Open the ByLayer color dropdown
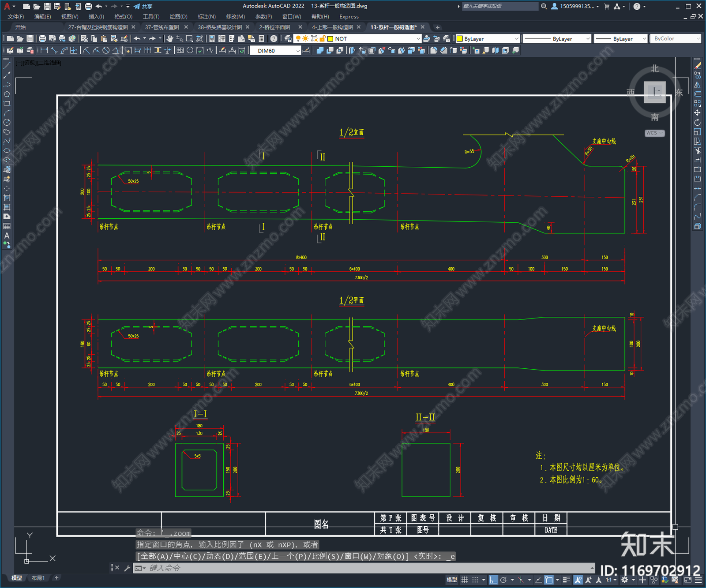706x588 pixels. click(488, 39)
